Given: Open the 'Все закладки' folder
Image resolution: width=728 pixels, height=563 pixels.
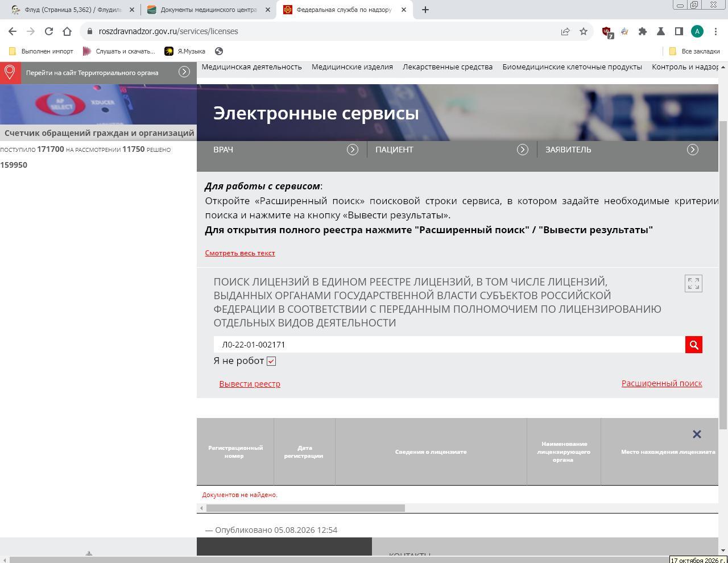Looking at the screenshot, I should pos(694,51).
